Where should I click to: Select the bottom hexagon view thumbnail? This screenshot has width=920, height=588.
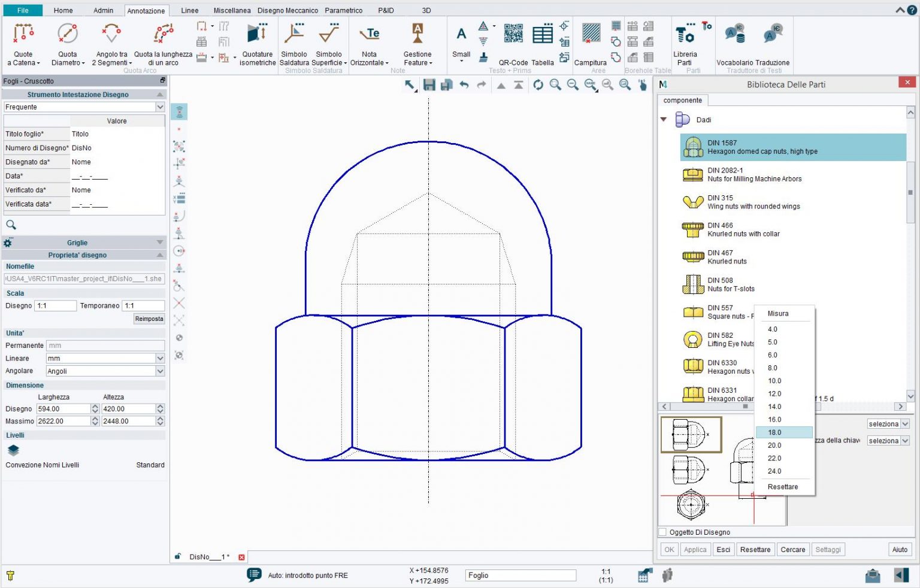click(691, 505)
